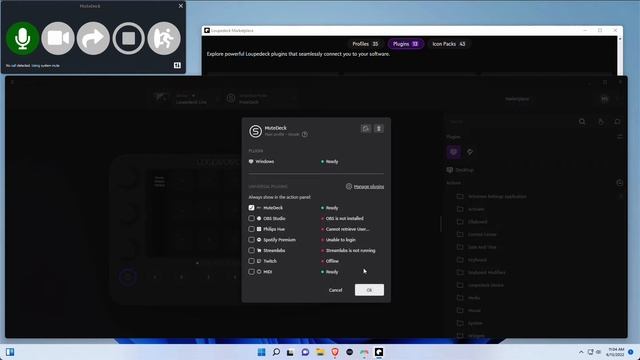
Task: Click the stop recording button in MuteDeck
Action: click(129, 38)
